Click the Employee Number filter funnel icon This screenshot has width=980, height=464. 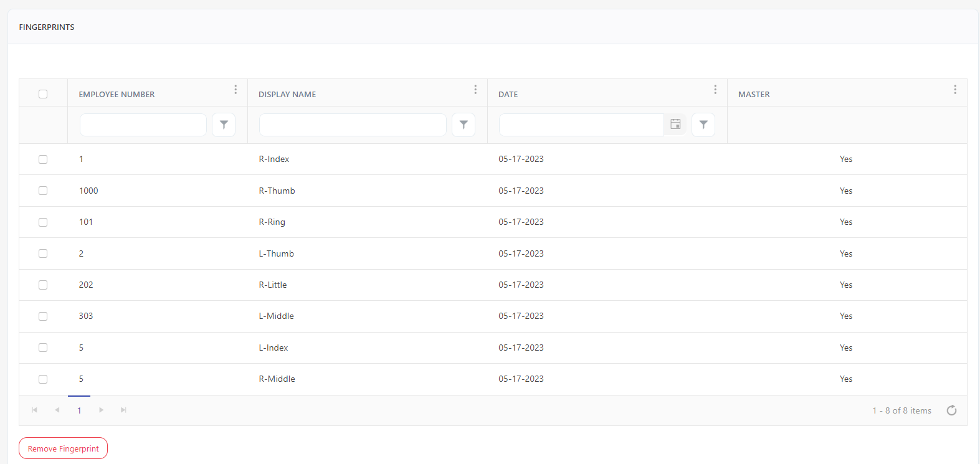coord(224,125)
